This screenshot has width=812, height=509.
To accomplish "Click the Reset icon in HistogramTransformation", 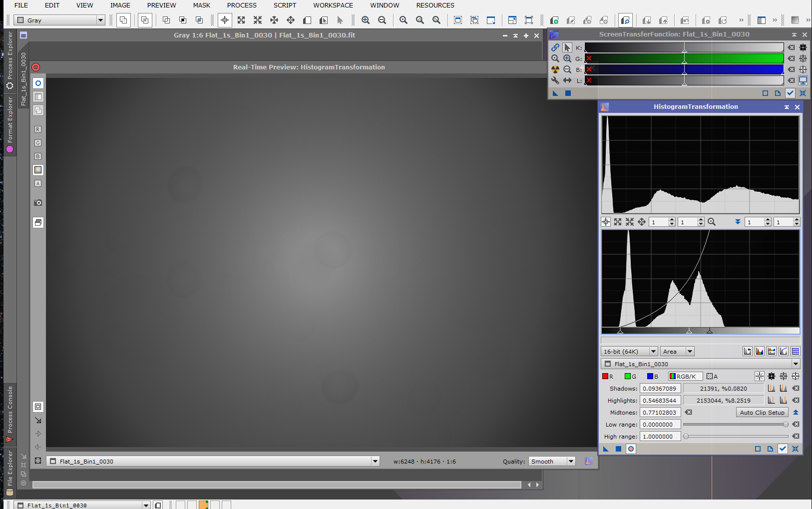I will coord(796,449).
